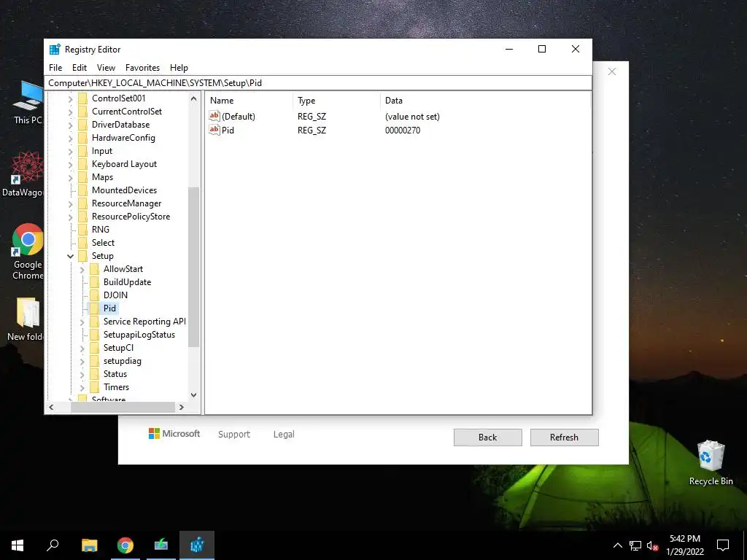Viewport: 747px width, 560px height.
Task: Open the Legal link
Action: pyautogui.click(x=284, y=435)
